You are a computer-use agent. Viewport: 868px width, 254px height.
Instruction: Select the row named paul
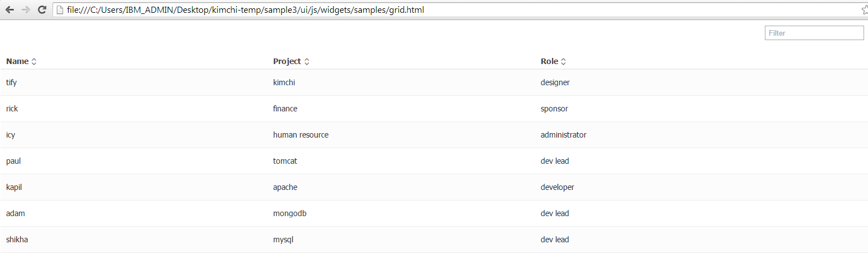13,161
